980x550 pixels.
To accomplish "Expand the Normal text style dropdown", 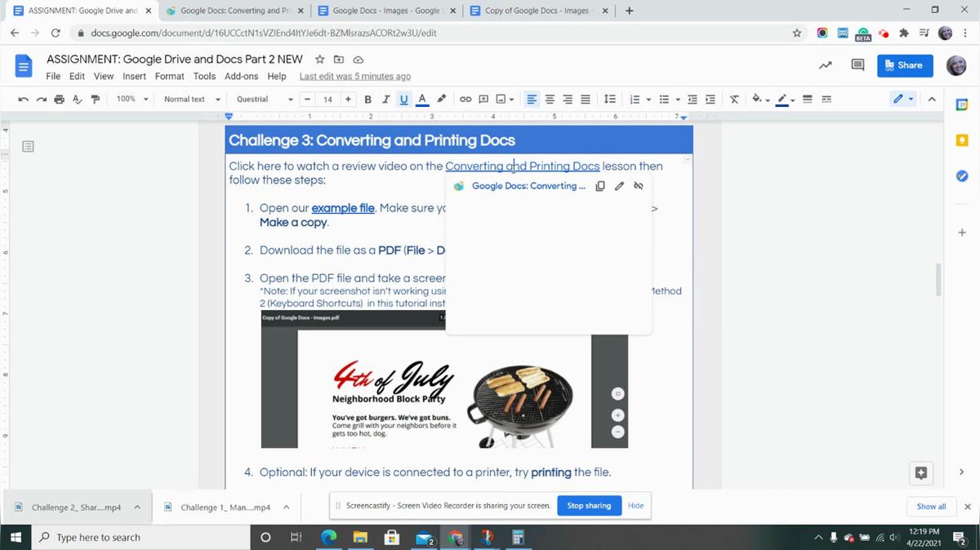I will coord(192,100).
